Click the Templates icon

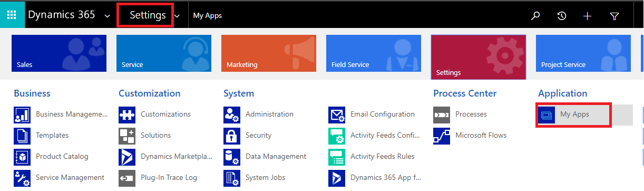pos(22,136)
